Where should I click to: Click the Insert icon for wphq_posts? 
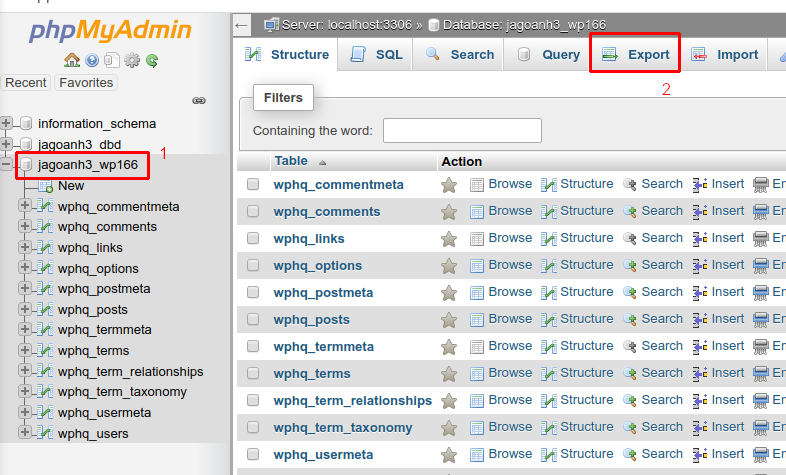point(700,320)
